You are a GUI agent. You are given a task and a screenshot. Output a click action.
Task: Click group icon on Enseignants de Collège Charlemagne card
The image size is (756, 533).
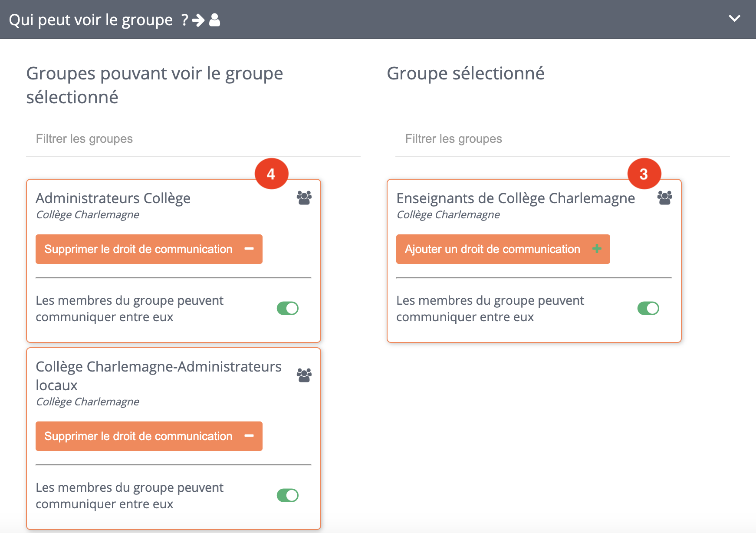[664, 198]
